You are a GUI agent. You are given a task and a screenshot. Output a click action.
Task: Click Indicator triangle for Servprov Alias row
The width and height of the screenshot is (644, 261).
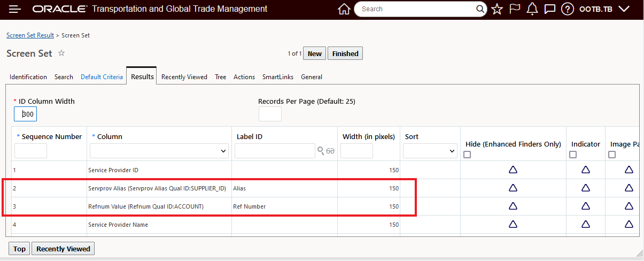tap(586, 188)
